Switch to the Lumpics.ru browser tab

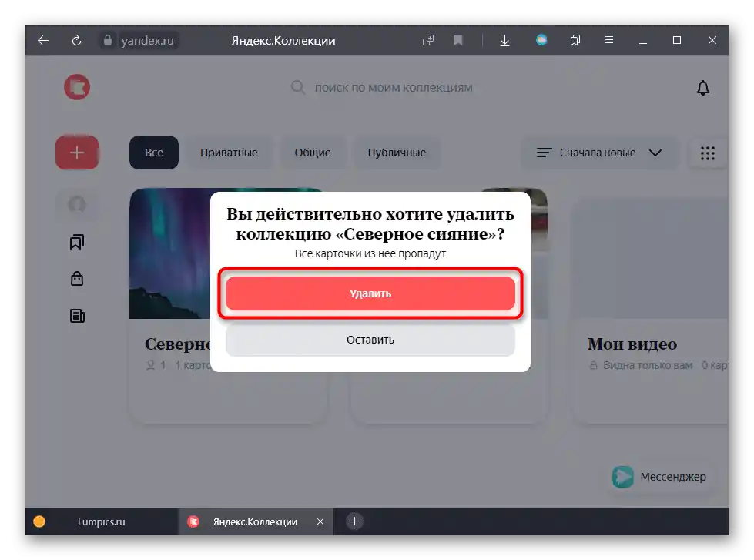point(102,521)
